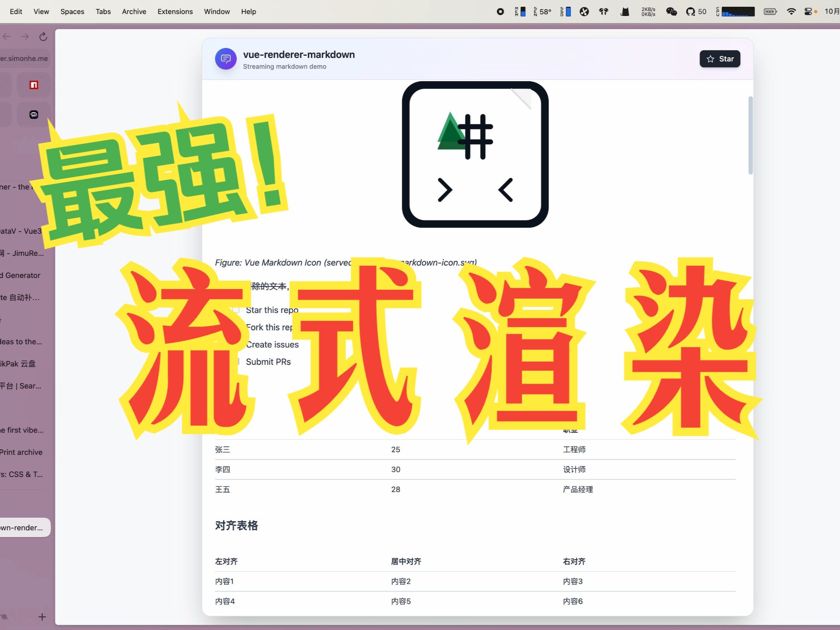Click the forward navigation arrow
Image resolution: width=840 pixels, height=630 pixels.
25,36
